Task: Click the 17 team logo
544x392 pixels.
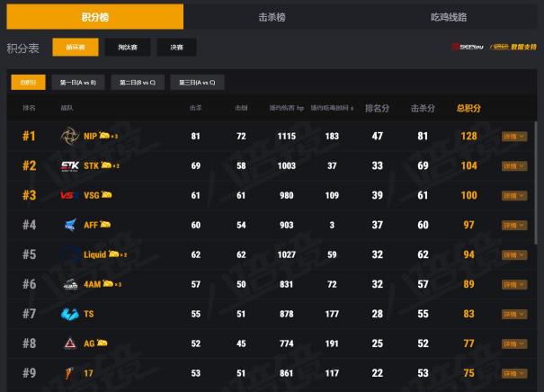Action: coord(69,373)
